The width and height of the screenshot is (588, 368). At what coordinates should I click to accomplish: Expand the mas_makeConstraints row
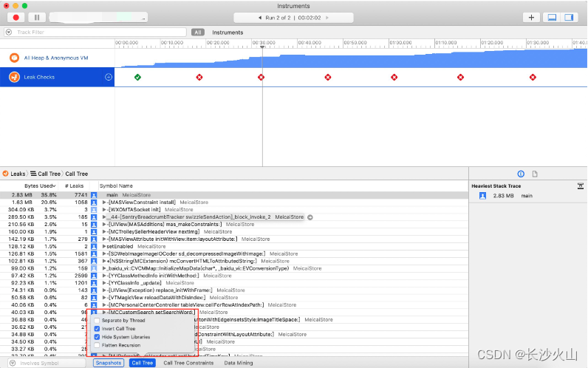point(104,225)
